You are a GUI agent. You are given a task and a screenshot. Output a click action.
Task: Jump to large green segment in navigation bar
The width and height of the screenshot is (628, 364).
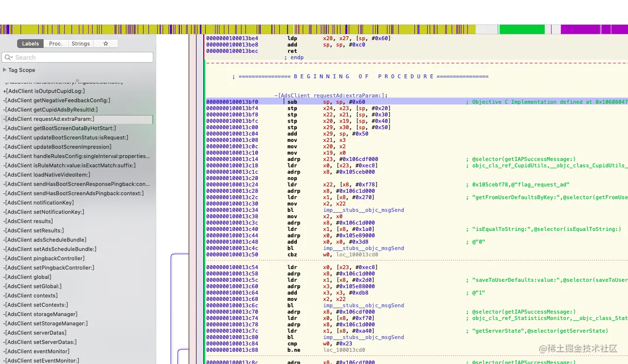(522, 29)
